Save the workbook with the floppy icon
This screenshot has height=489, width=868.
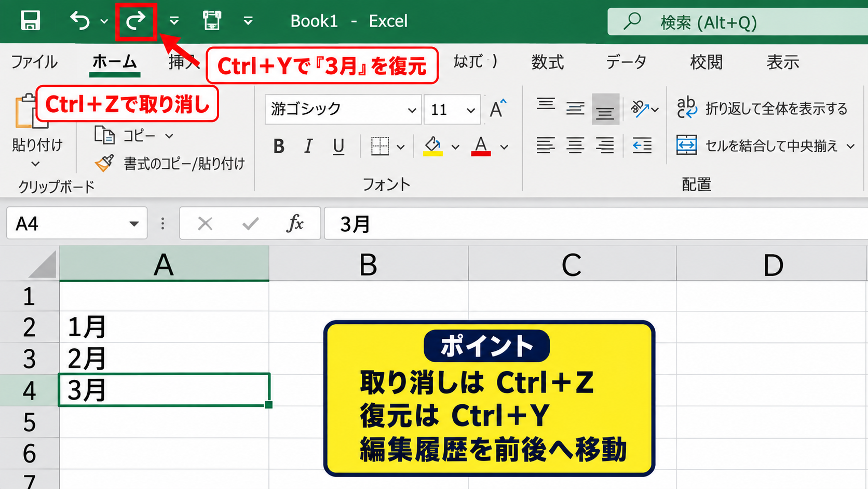point(30,21)
